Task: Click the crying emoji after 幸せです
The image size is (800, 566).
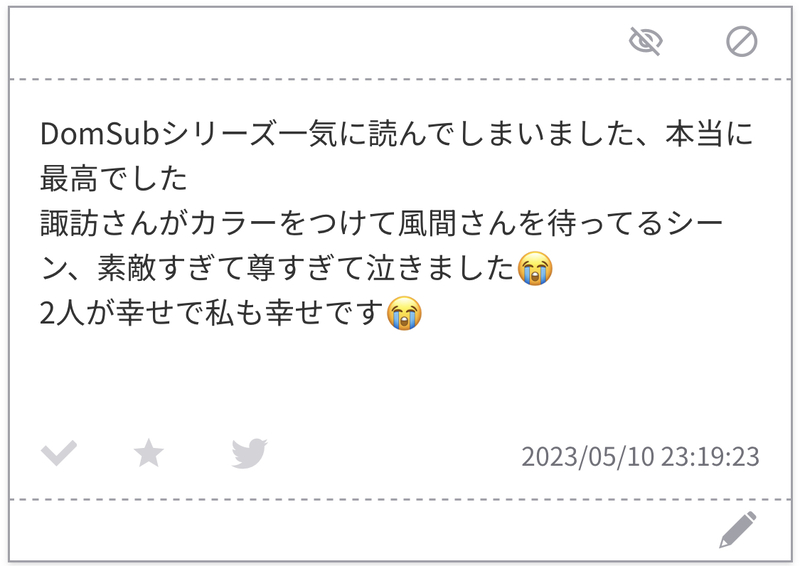Action: coord(404,313)
